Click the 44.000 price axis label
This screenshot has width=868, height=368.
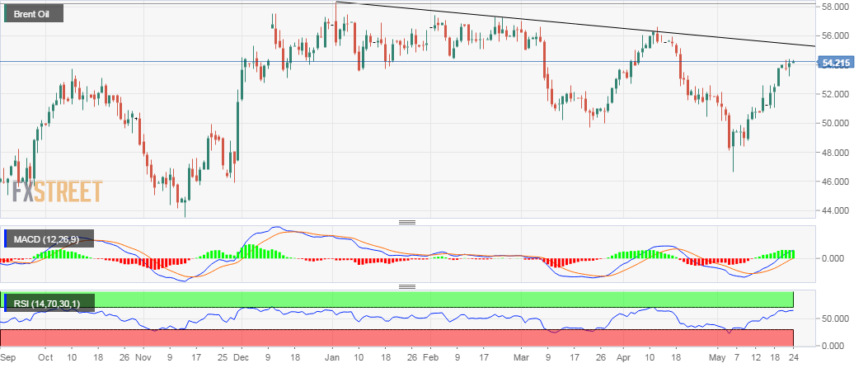pyautogui.click(x=836, y=210)
